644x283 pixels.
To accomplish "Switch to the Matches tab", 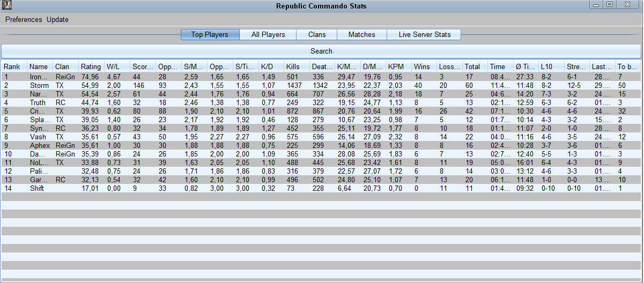I will pyautogui.click(x=362, y=34).
